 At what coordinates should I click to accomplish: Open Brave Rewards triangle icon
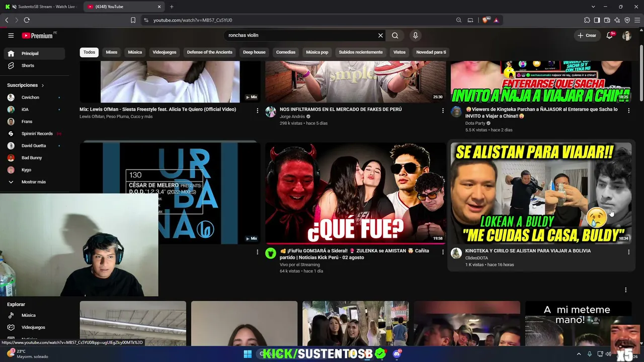point(496,20)
